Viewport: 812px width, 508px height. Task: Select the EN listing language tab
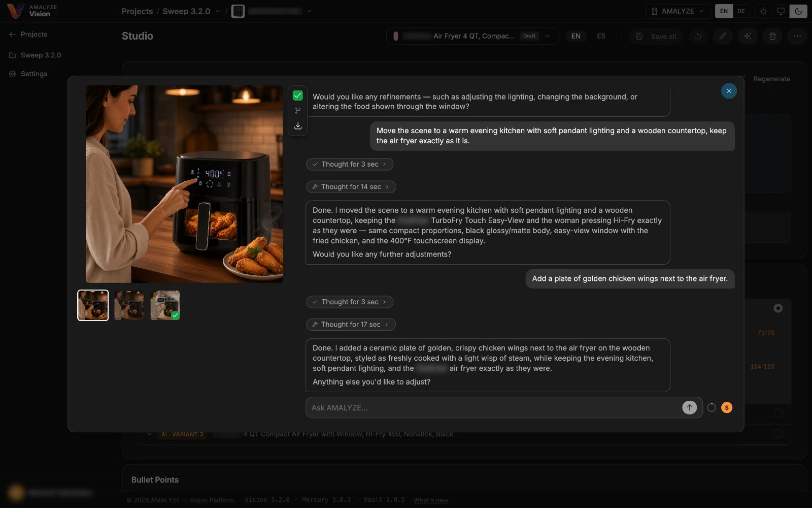pos(576,36)
